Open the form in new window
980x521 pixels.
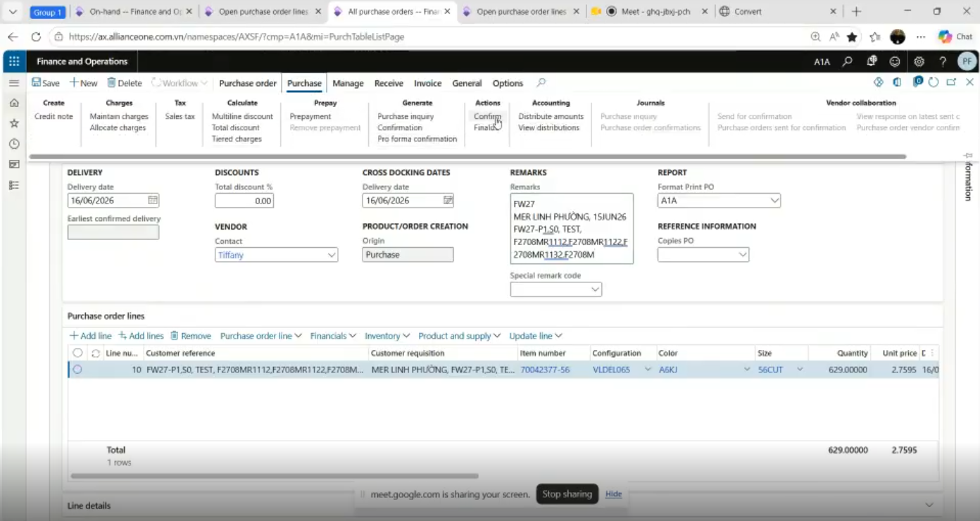[x=952, y=82]
